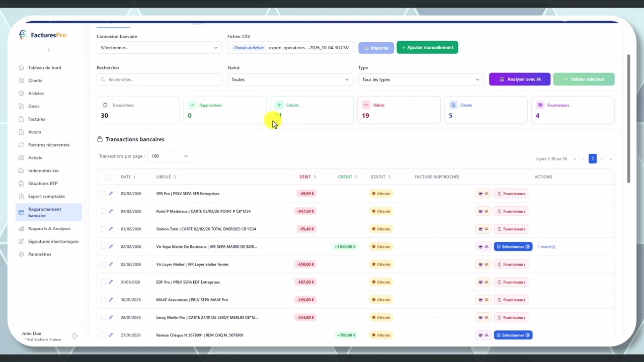Check the SFR Pro transaction row

(x=103, y=194)
